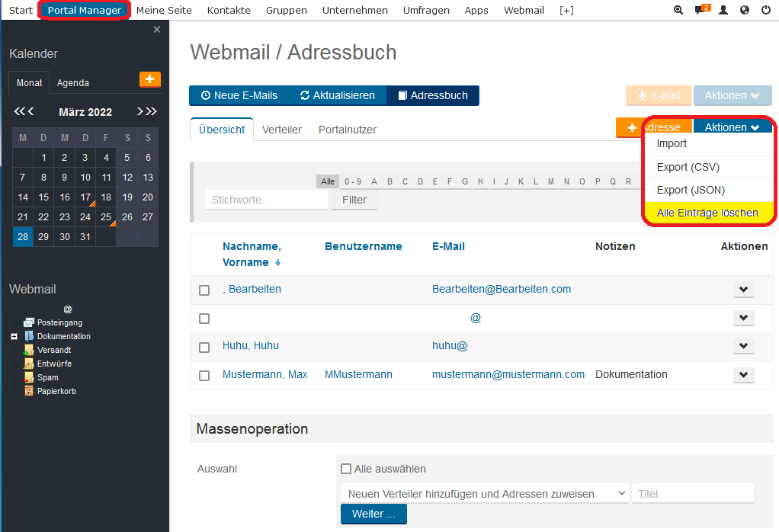The width and height of the screenshot is (779, 532).
Task: Open the faded upper Aktionen dropdown
Action: coord(733,95)
